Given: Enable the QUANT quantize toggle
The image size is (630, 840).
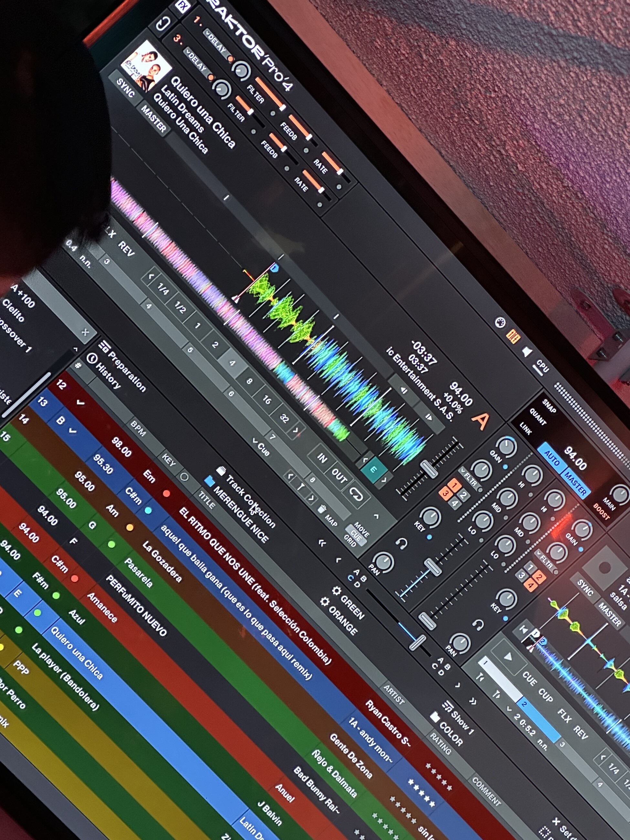Looking at the screenshot, I should pyautogui.click(x=538, y=417).
